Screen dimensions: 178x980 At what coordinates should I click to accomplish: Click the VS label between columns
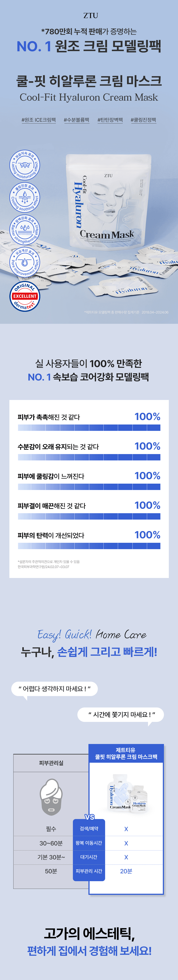[90, 817]
